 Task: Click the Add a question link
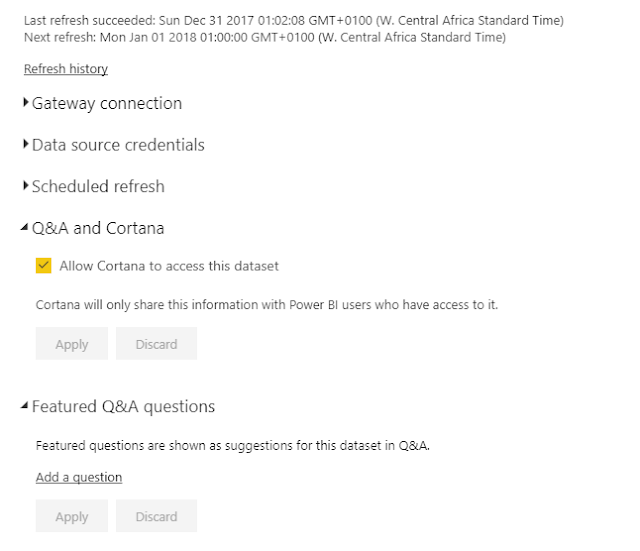tap(79, 478)
